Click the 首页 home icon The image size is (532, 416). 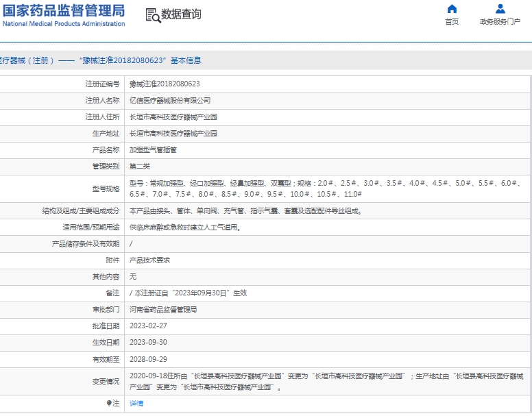tap(452, 9)
